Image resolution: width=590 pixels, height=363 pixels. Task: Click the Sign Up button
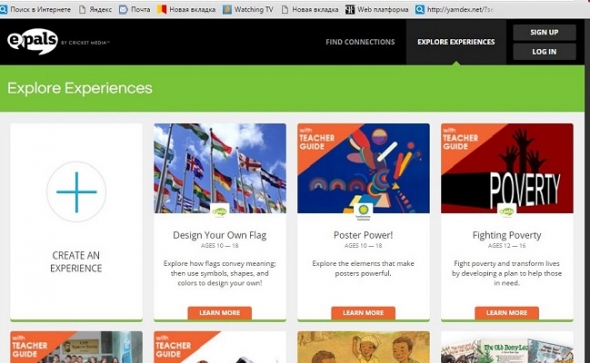pyautogui.click(x=544, y=32)
